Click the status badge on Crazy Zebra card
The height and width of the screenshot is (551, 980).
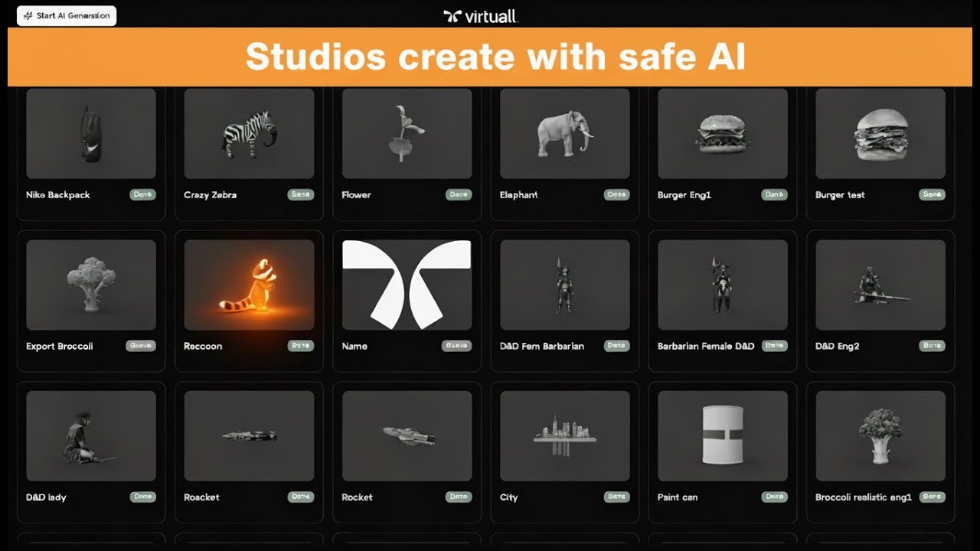(x=300, y=194)
